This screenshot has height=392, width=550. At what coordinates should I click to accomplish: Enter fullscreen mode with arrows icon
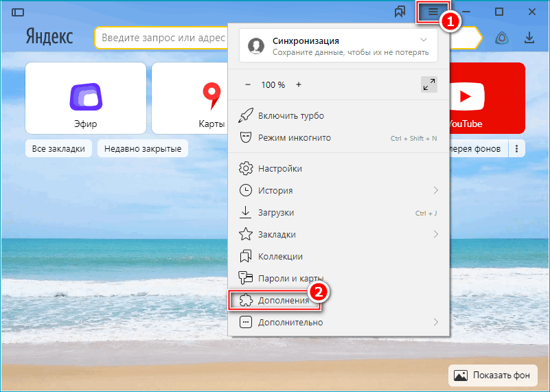point(429,84)
